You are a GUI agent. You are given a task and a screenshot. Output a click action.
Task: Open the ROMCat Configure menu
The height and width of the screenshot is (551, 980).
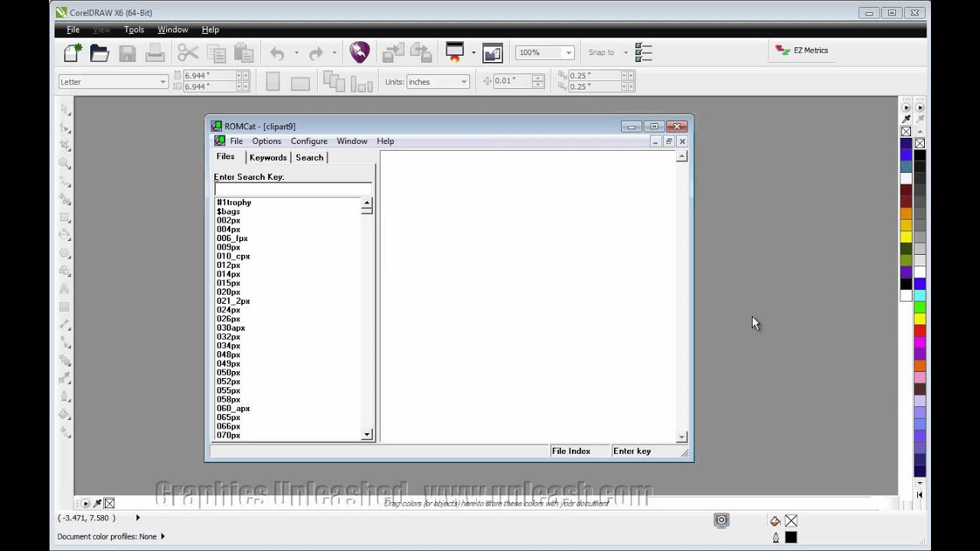click(309, 142)
